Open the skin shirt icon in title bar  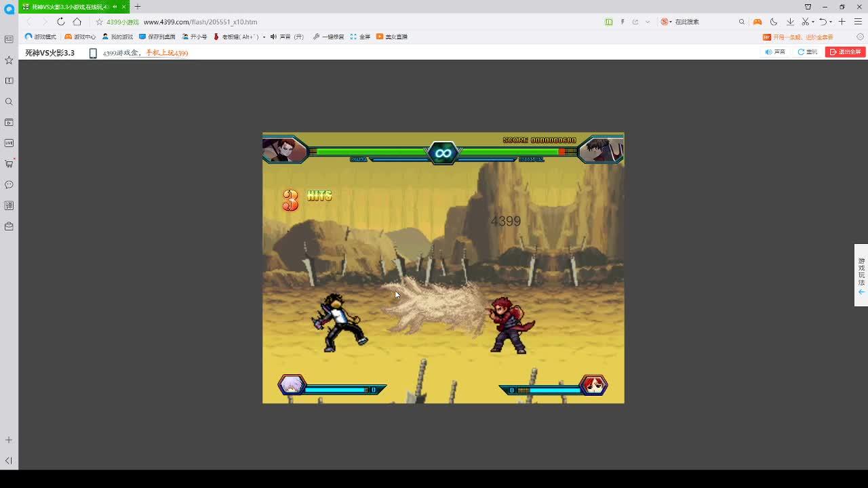808,7
